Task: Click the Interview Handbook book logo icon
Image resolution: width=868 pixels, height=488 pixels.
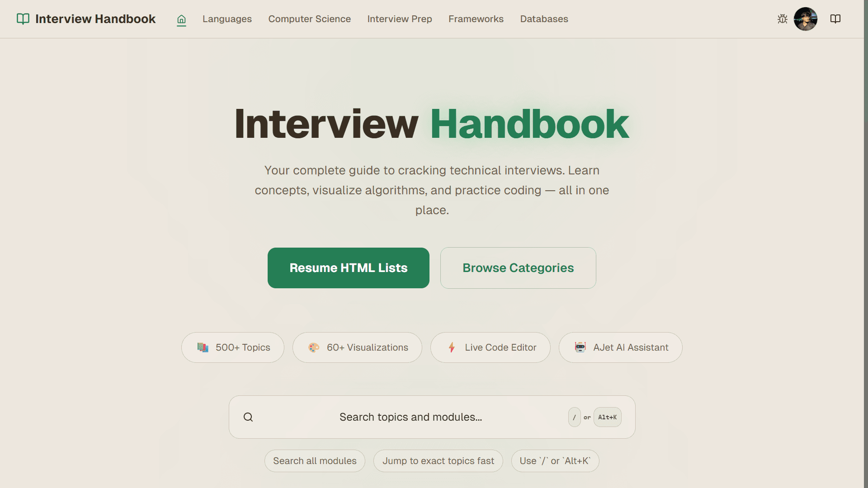Action: click(23, 19)
